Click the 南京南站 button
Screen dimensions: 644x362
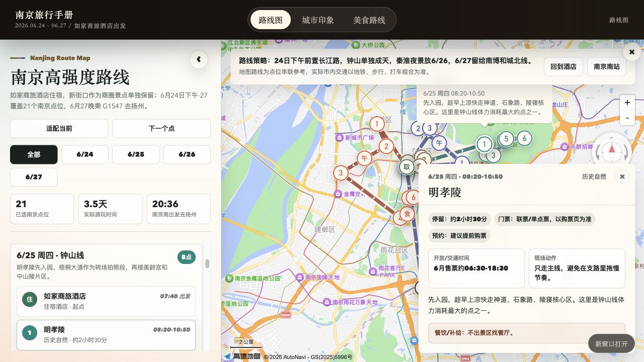(x=607, y=66)
